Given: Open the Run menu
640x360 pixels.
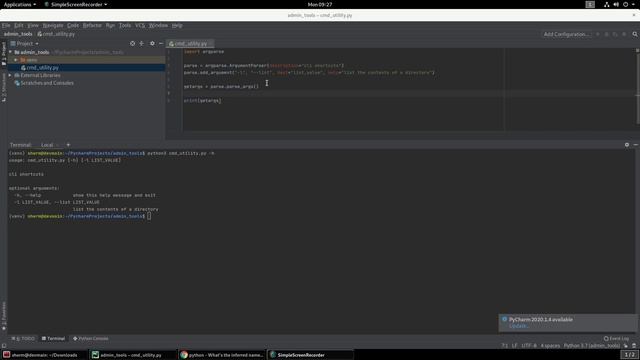Looking at the screenshot, I should coord(110,25).
